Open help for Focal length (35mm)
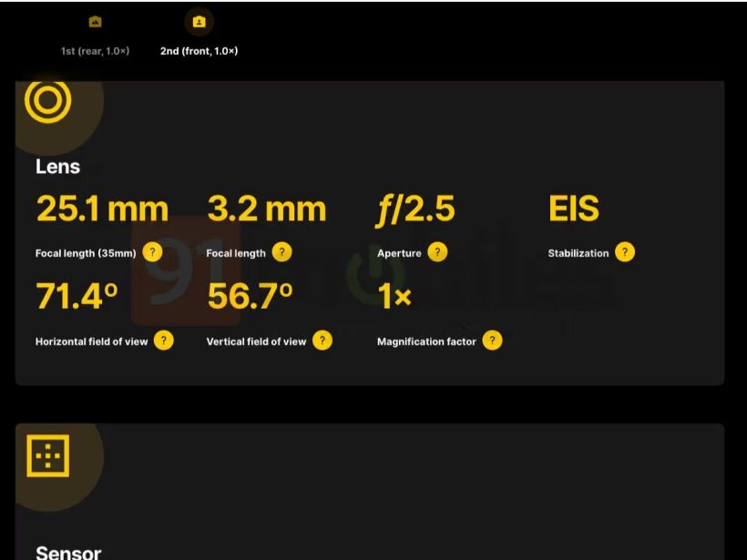The width and height of the screenshot is (747, 560). pyautogui.click(x=153, y=252)
